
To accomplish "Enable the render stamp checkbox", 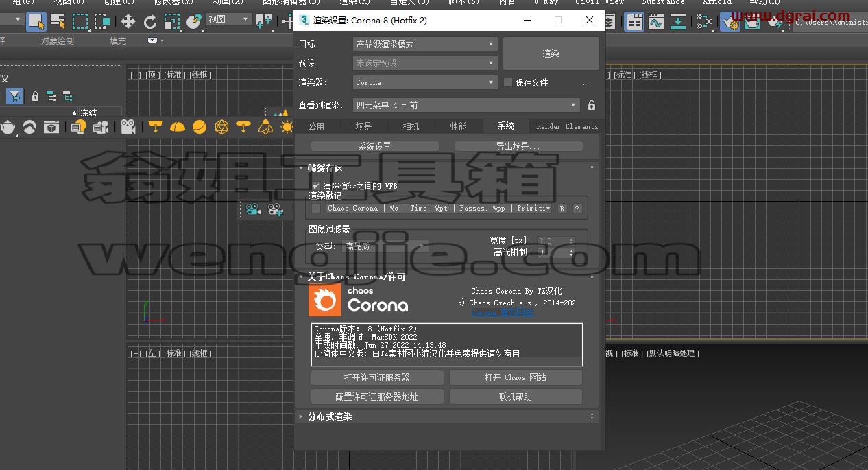I will [316, 209].
